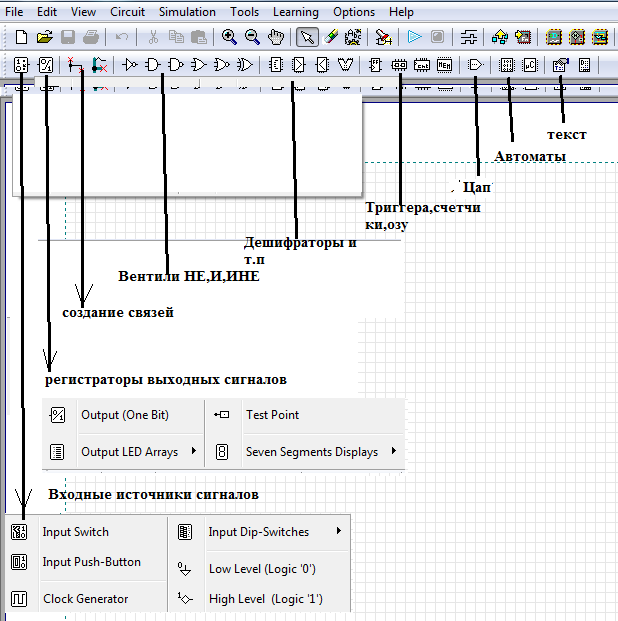This screenshot has width=618, height=621.
Task: Start simulation with the blue play icon
Action: tap(414, 37)
